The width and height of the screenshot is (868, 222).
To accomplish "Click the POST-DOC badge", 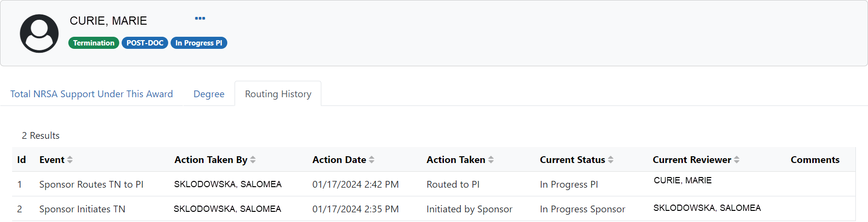I will (x=145, y=43).
